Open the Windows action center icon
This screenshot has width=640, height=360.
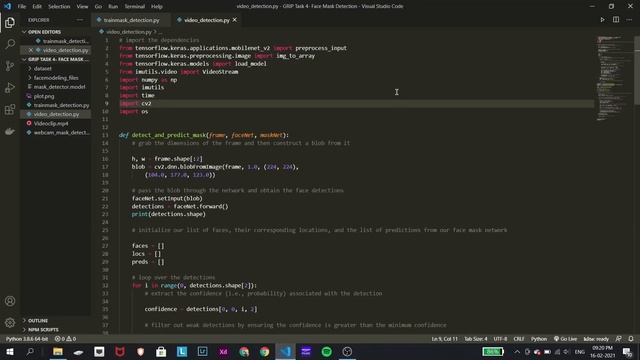628,351
